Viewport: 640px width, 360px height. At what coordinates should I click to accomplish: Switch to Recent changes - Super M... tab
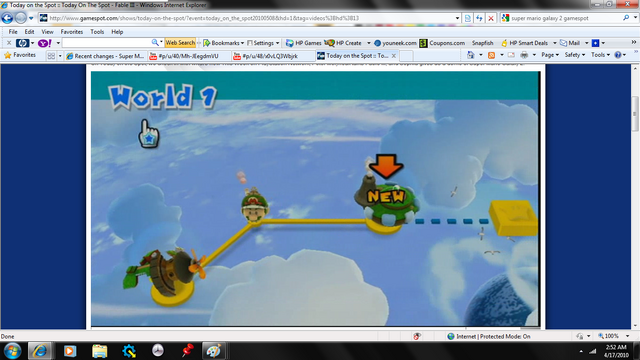[105, 56]
